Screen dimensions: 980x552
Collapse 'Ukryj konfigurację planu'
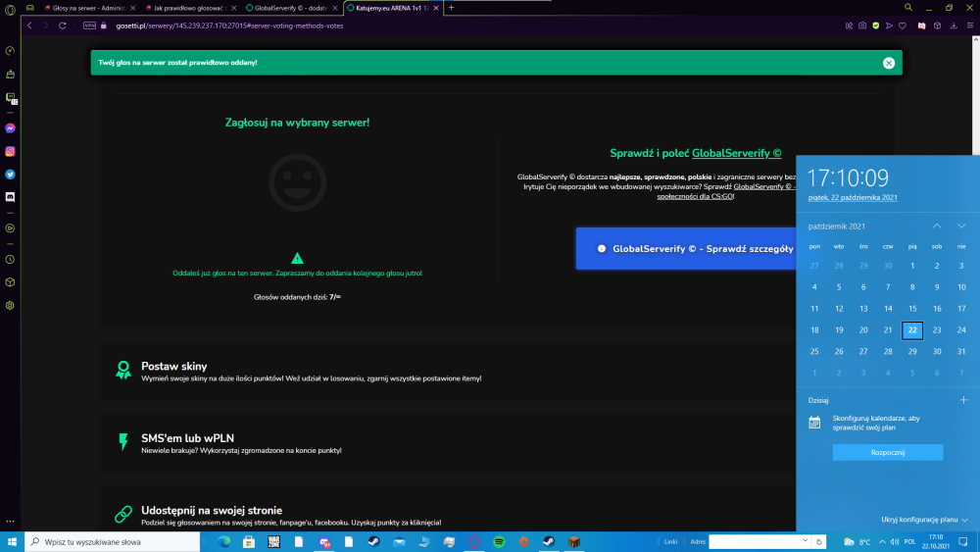tap(924, 520)
